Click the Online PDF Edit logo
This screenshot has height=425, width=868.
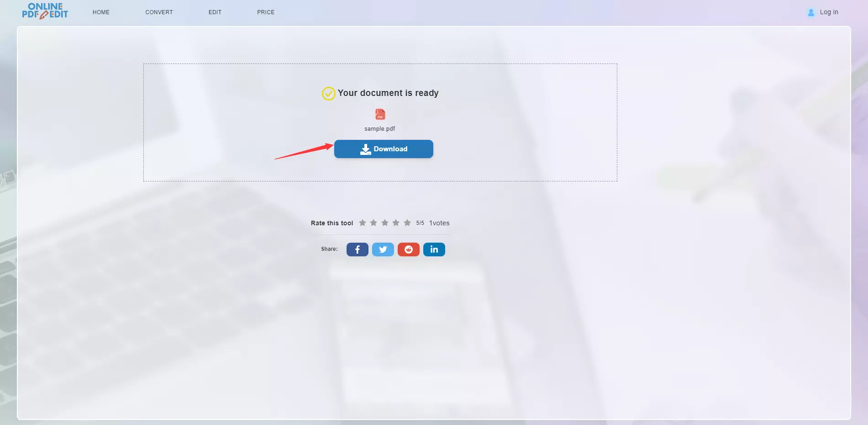pyautogui.click(x=45, y=11)
